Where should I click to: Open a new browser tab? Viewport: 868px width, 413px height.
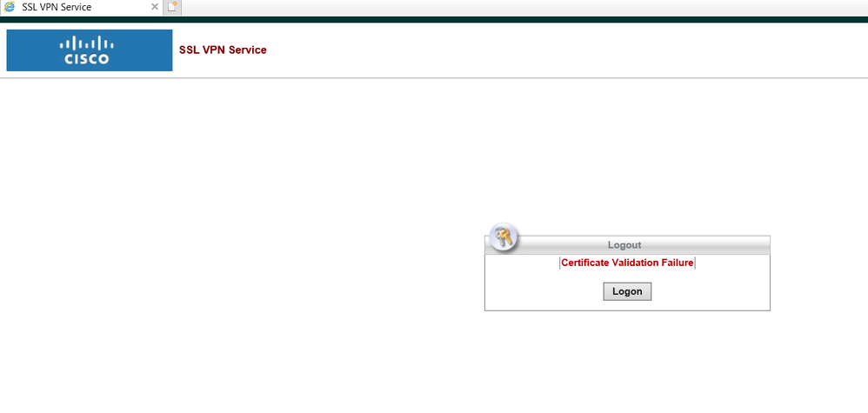(x=172, y=7)
